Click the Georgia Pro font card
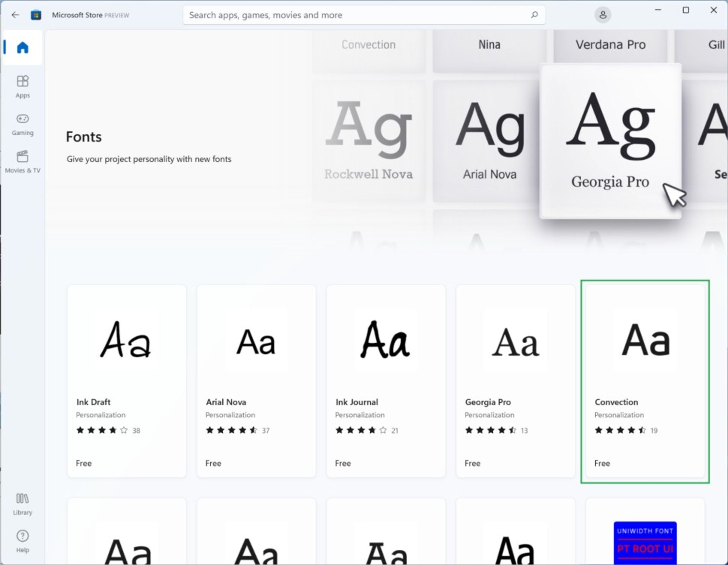The width and height of the screenshot is (728, 565). (x=515, y=381)
